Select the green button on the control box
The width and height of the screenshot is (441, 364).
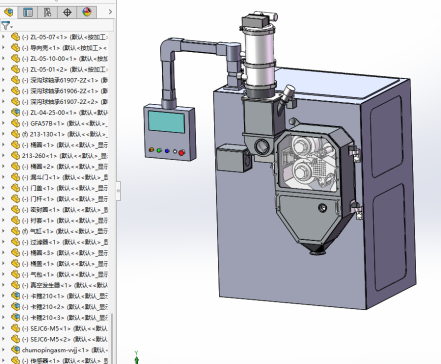tap(159, 151)
